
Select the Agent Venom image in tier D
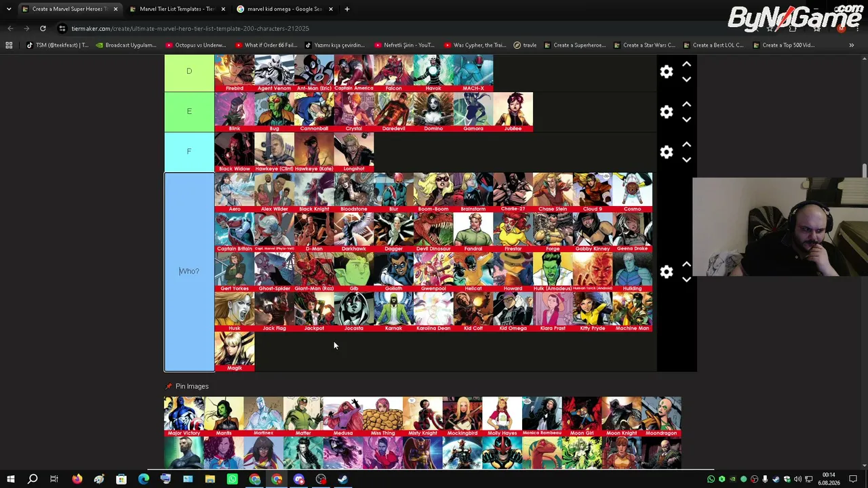tap(274, 73)
